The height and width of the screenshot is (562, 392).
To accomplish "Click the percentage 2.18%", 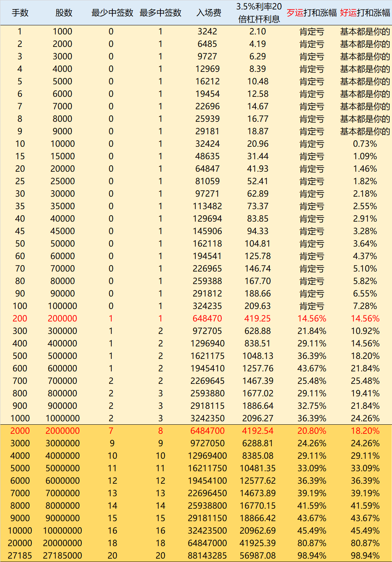I will pyautogui.click(x=365, y=194).
